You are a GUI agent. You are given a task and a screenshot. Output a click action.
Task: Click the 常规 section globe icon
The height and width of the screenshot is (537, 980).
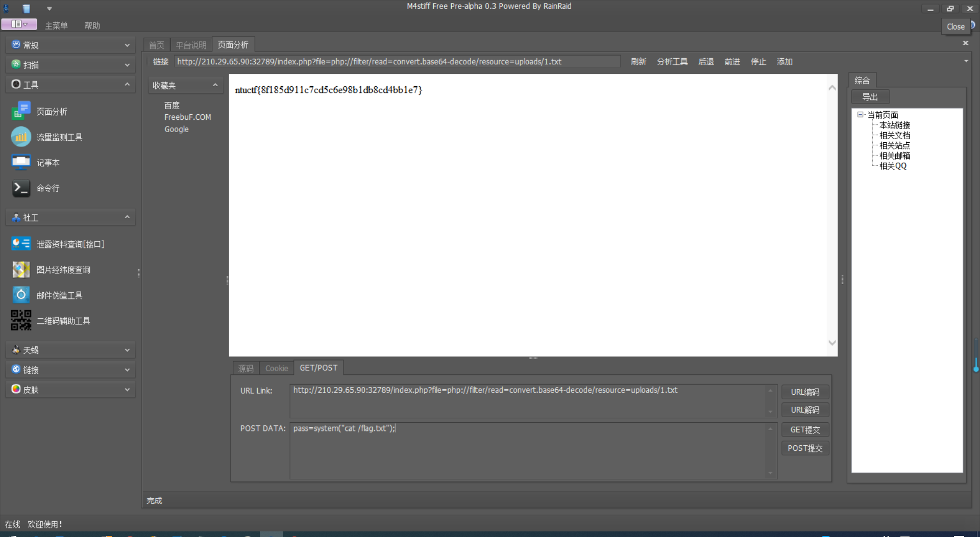16,45
